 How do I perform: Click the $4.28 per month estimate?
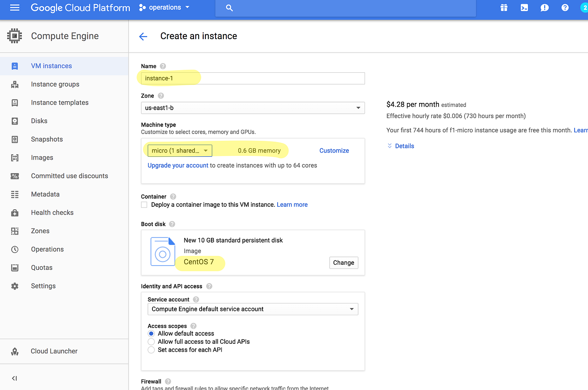coord(413,105)
